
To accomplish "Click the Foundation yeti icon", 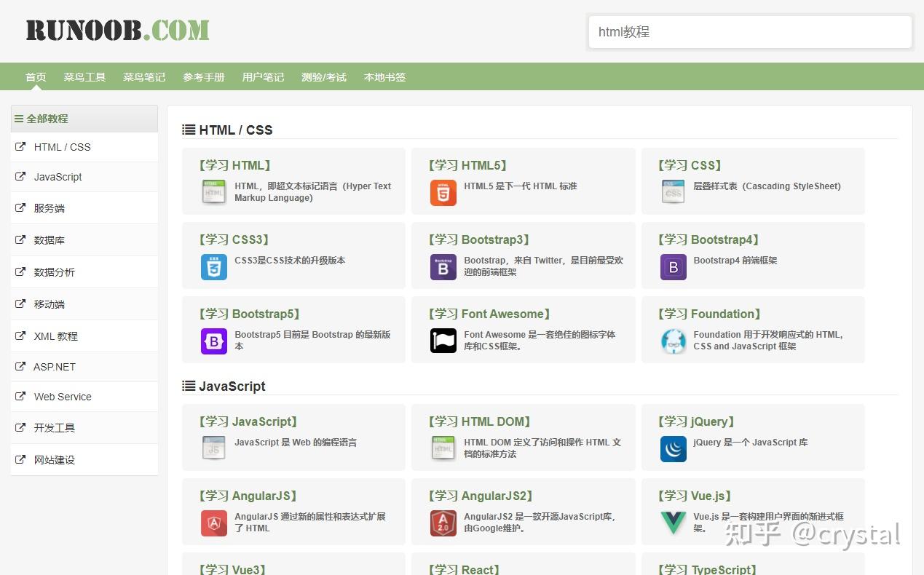I will [x=673, y=341].
